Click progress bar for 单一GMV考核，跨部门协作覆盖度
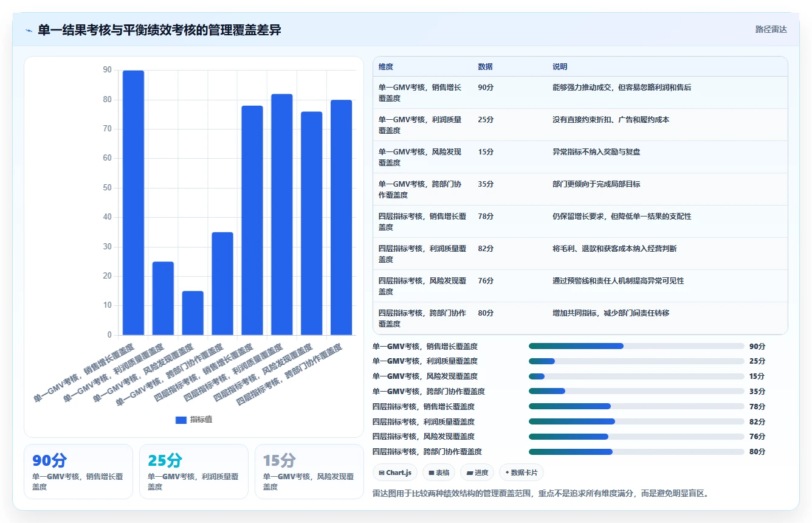Image resolution: width=812 pixels, height=523 pixels. pos(636,391)
